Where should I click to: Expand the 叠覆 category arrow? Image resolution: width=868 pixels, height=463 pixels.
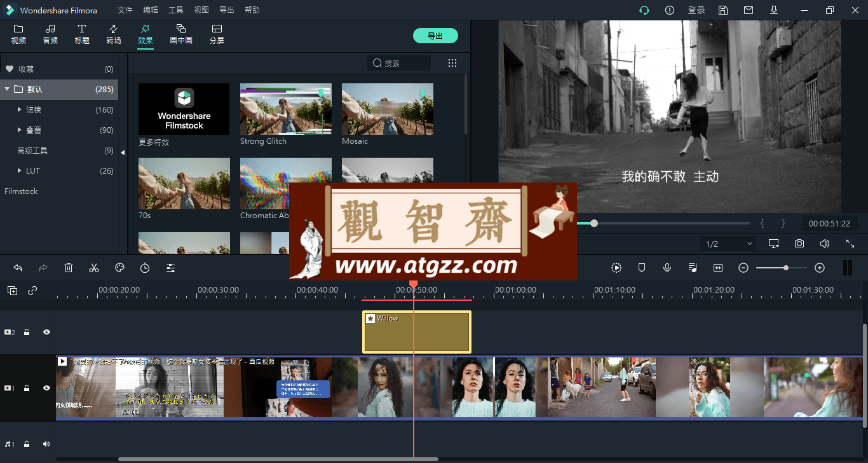pyautogui.click(x=20, y=130)
